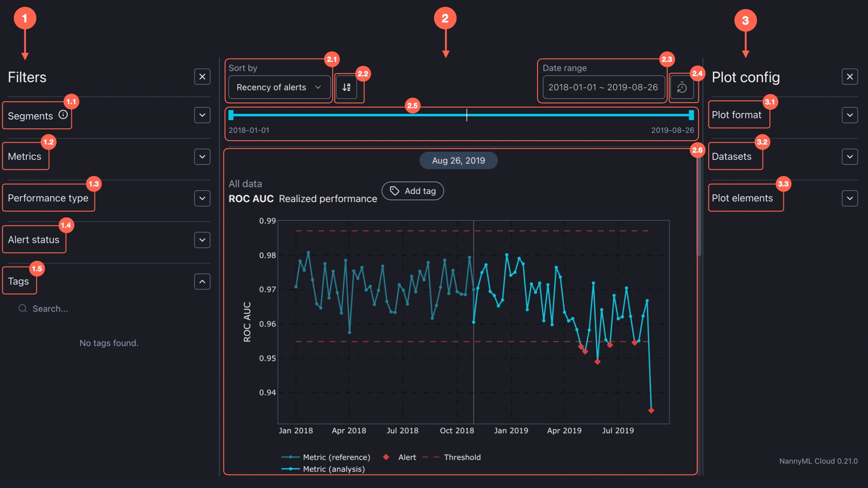
Task: Expand the Metrics filter section
Action: point(202,157)
